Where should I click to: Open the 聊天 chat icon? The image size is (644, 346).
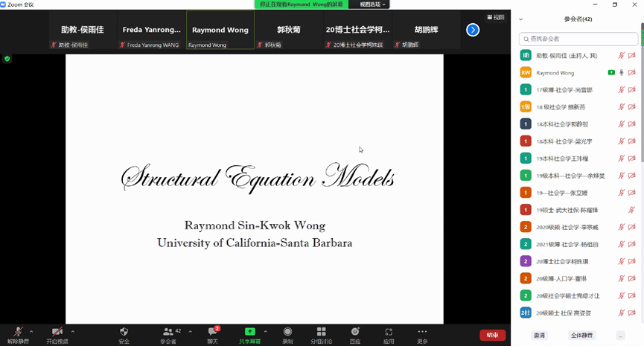[212, 331]
